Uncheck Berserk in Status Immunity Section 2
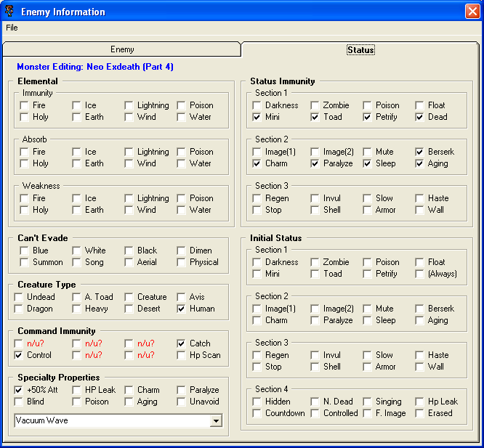This screenshot has width=484, height=448. (x=419, y=152)
